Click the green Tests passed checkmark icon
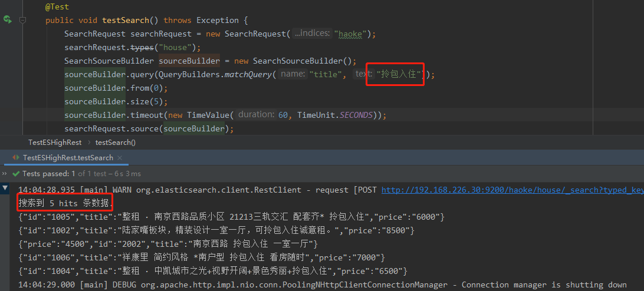The width and height of the screenshot is (644, 291). 17,174
